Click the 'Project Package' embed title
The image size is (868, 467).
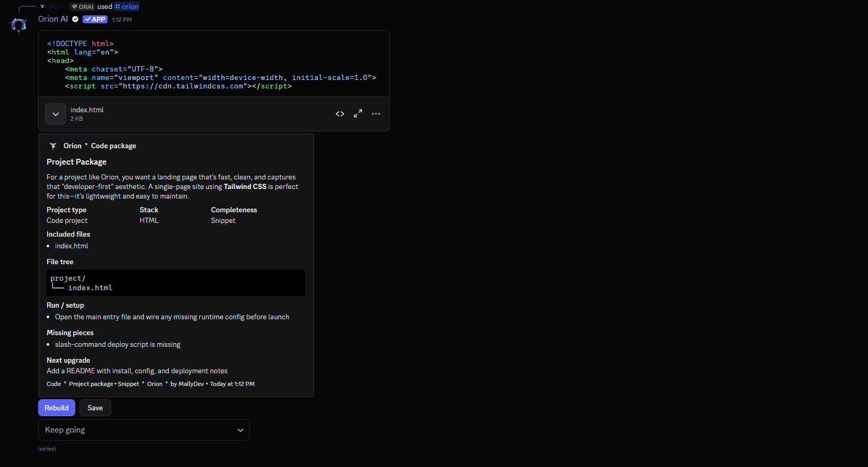coord(76,161)
